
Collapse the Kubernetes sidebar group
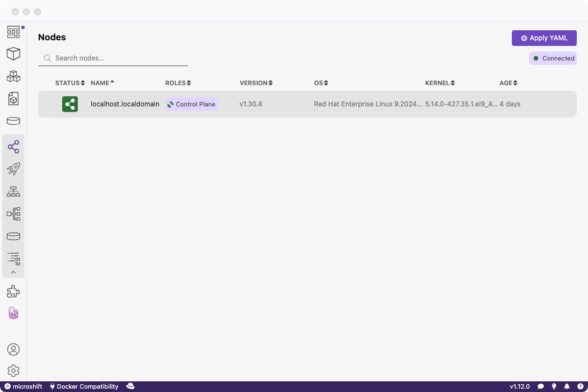click(x=13, y=273)
